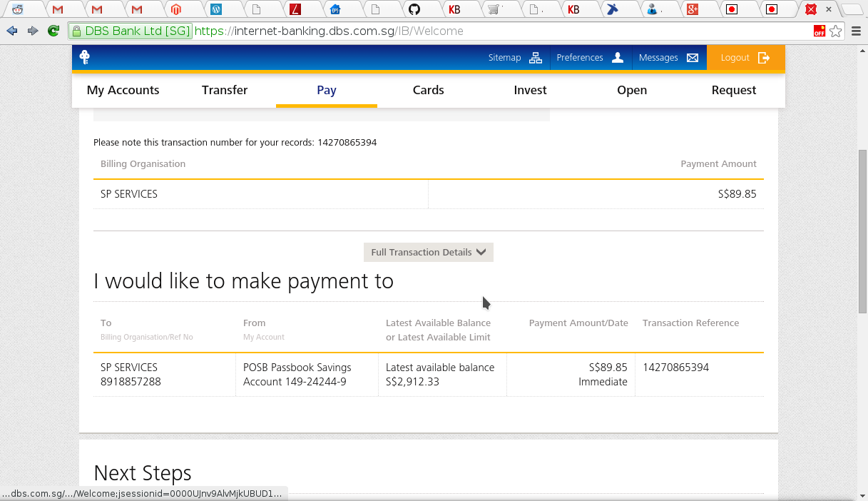
Task: Click the Transaction Reference column header
Action: (x=690, y=323)
